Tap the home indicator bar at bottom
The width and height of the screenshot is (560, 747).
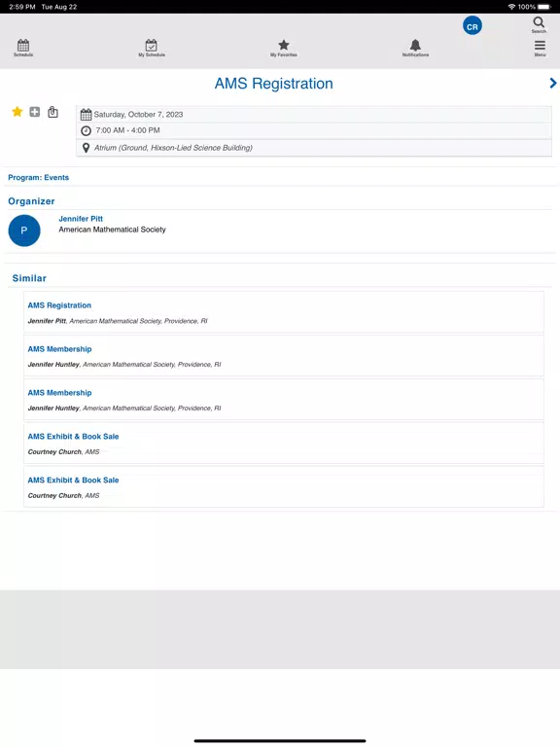280,741
